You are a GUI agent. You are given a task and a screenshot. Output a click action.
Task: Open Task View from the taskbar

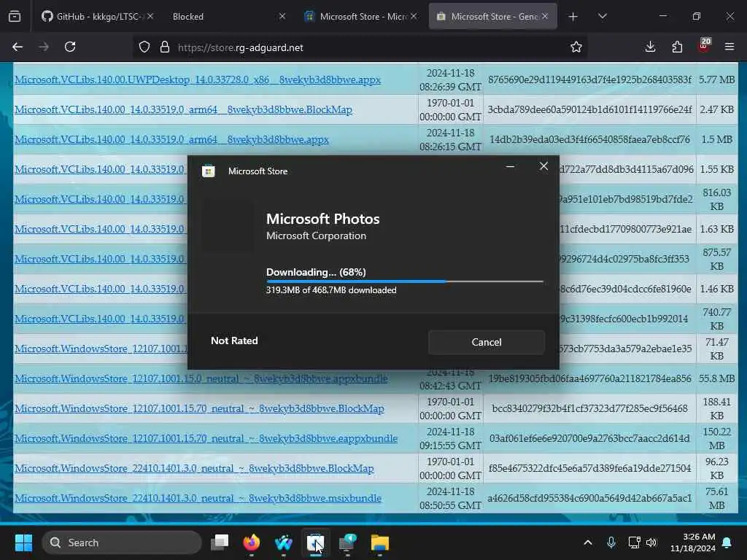[x=220, y=542]
